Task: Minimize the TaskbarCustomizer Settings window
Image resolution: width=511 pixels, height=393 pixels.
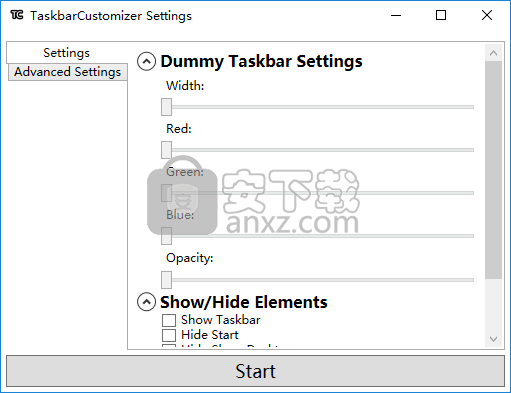Action: (396, 15)
